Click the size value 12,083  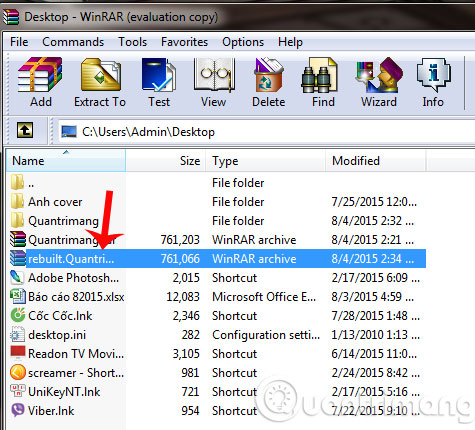pos(183,297)
